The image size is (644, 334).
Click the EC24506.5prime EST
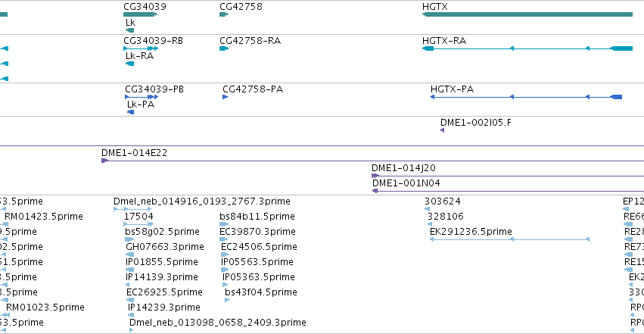pos(259,247)
